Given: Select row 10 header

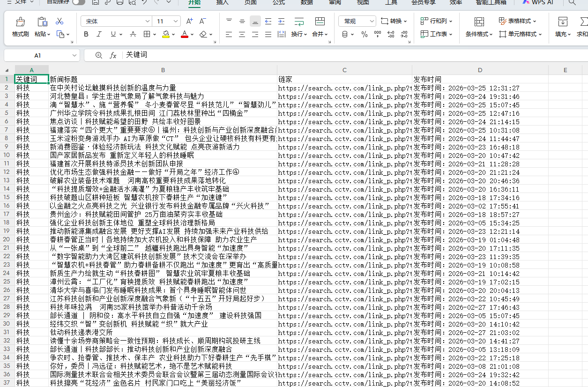Looking at the screenshot, I should tap(7, 155).
